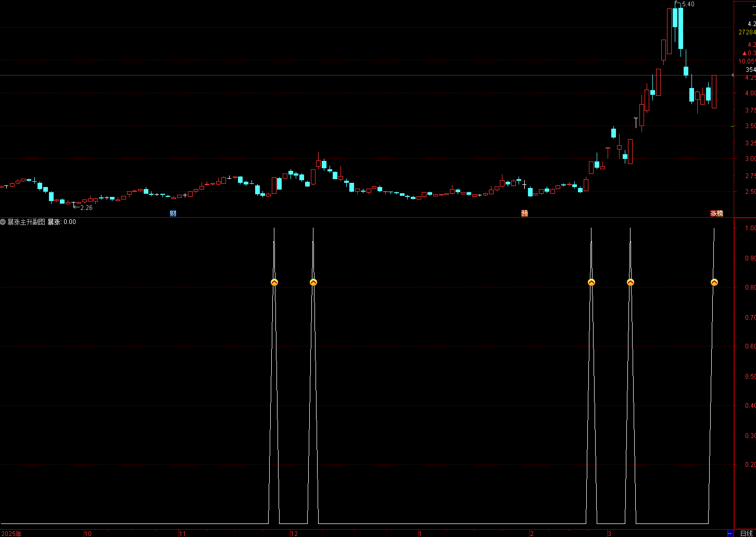This screenshot has height=537, width=756.
Task: Click the blue -- button beside 日线
Action: tap(730, 533)
